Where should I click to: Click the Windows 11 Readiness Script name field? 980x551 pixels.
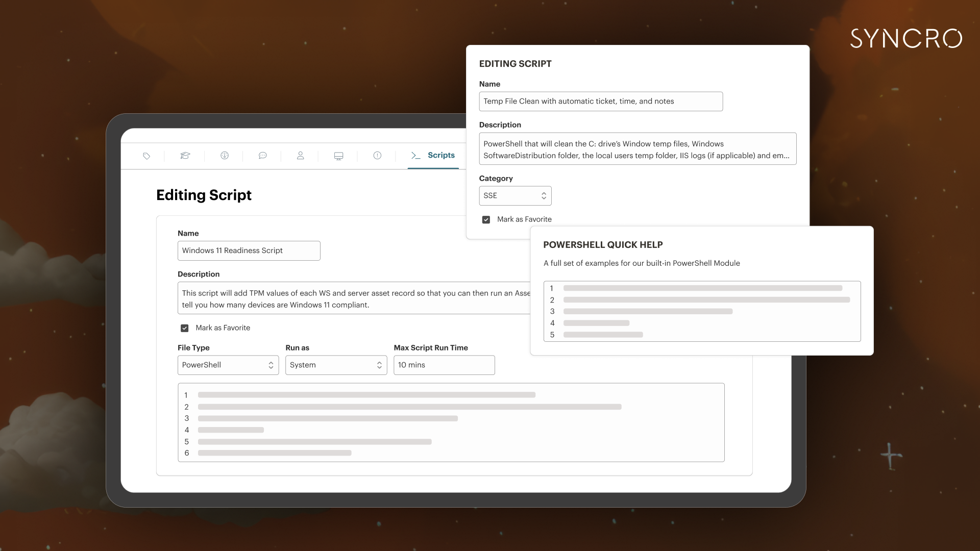249,251
